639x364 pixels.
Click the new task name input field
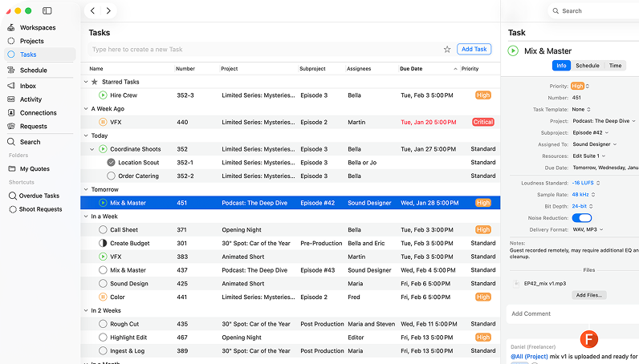click(265, 49)
